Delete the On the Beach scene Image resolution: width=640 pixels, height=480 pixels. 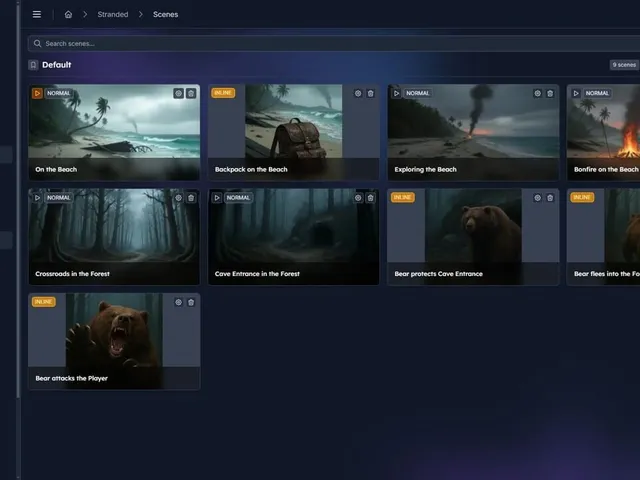click(x=191, y=93)
